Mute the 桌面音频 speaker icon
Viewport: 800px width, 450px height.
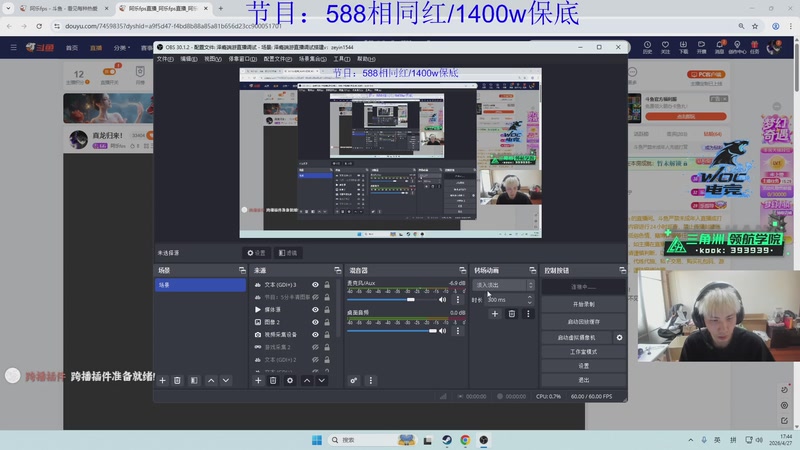click(442, 331)
